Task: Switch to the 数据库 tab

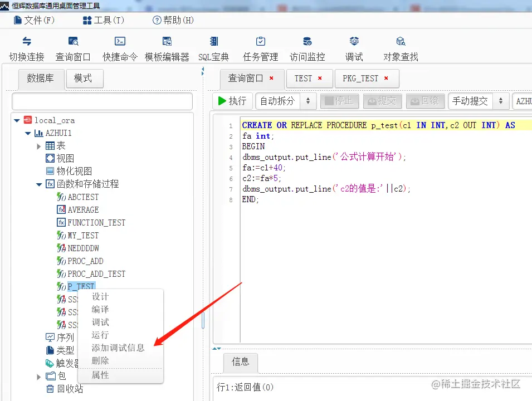Action: point(40,79)
